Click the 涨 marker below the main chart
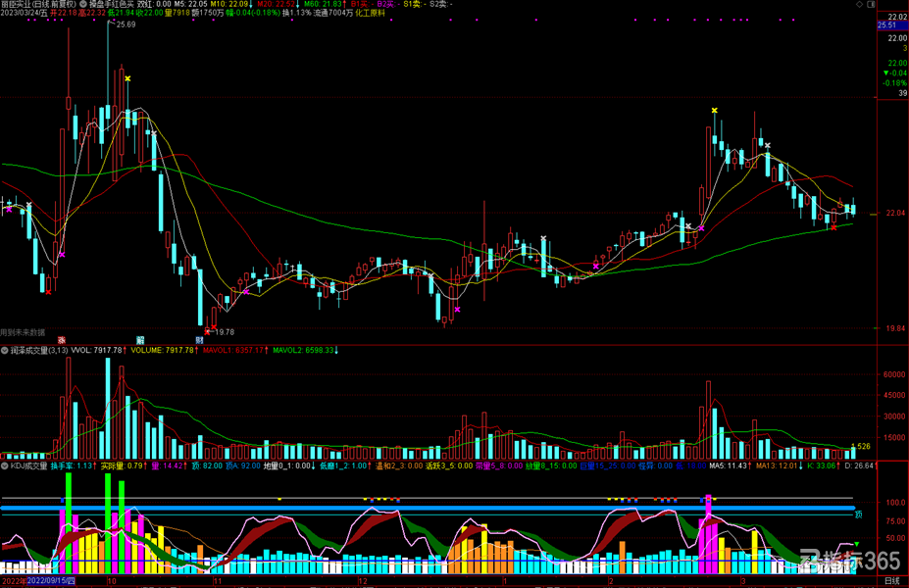The width and height of the screenshot is (909, 588). click(62, 340)
